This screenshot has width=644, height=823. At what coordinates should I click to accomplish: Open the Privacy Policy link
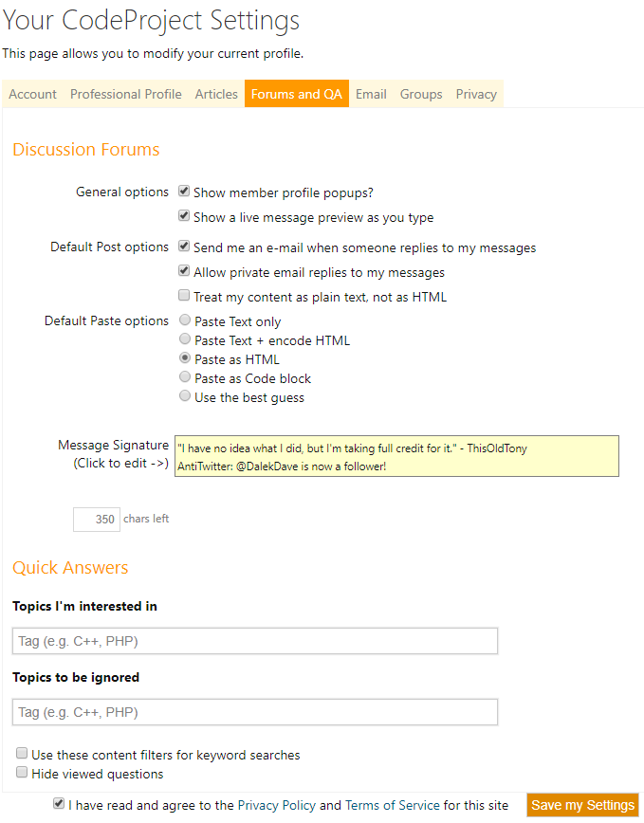coord(277,805)
